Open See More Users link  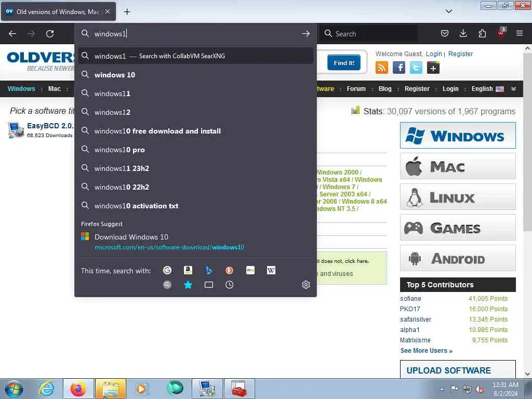[x=426, y=351]
